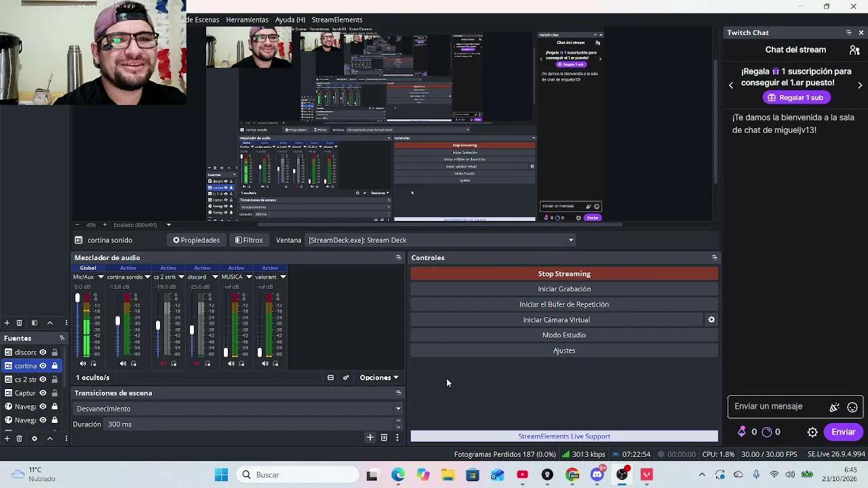Adjust the Mic/Aux volume fader handle

click(x=77, y=298)
